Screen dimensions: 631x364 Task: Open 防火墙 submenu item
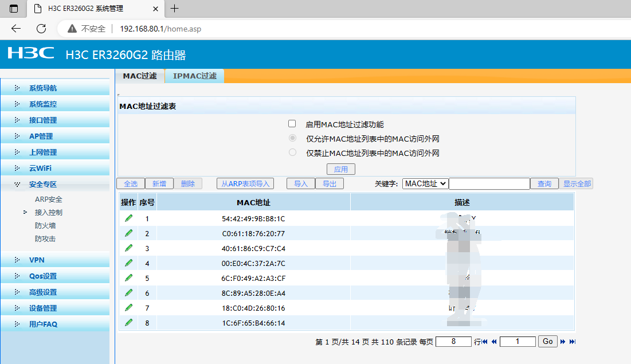pos(45,225)
